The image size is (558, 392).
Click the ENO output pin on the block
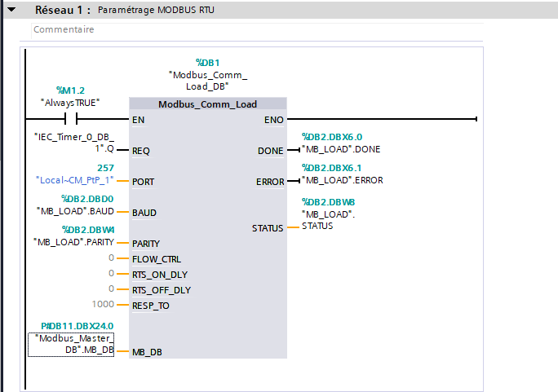pyautogui.click(x=274, y=120)
